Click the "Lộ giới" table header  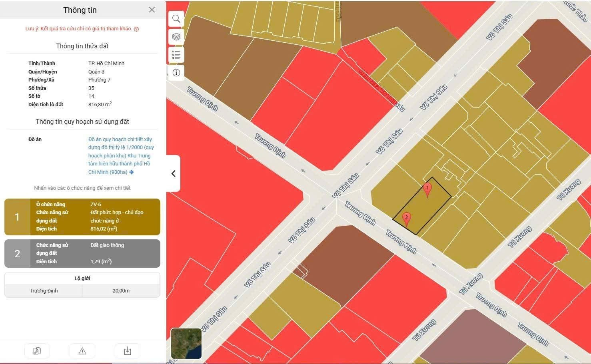pos(82,278)
